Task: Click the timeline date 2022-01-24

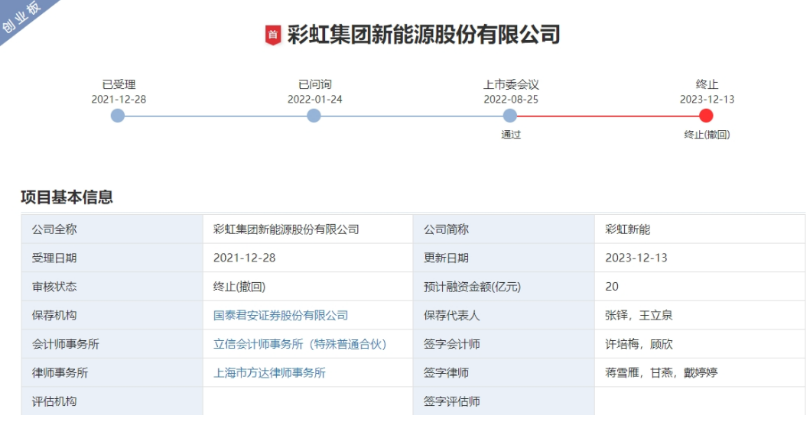Action: [314, 99]
